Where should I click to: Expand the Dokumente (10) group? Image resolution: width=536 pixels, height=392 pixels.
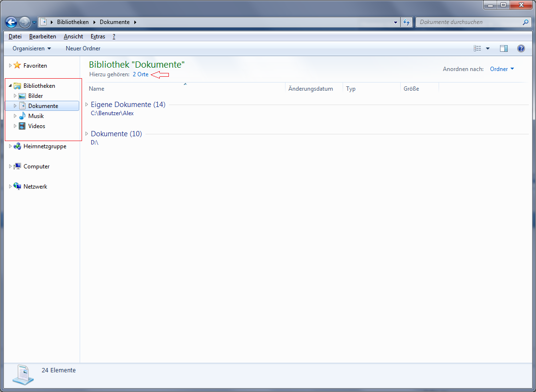86,134
